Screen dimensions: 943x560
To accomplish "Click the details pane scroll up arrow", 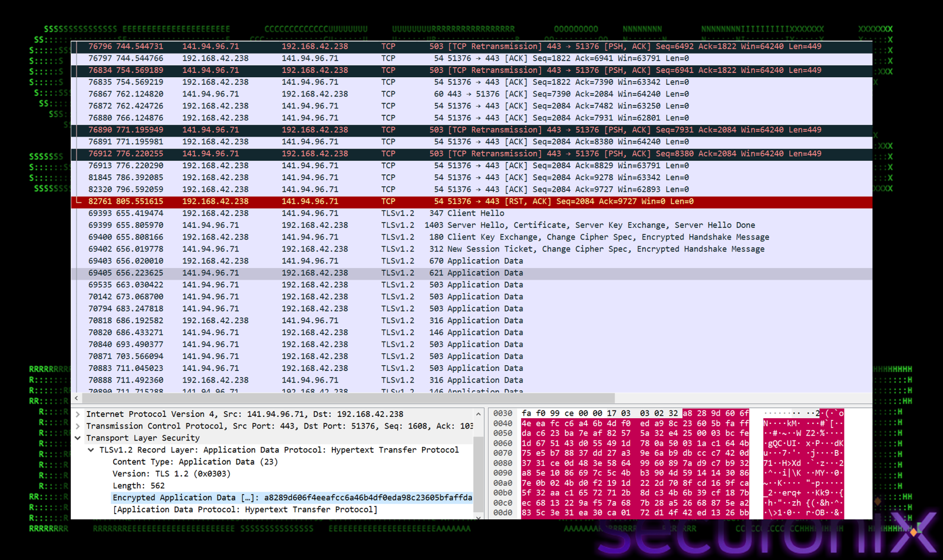I will [x=478, y=415].
